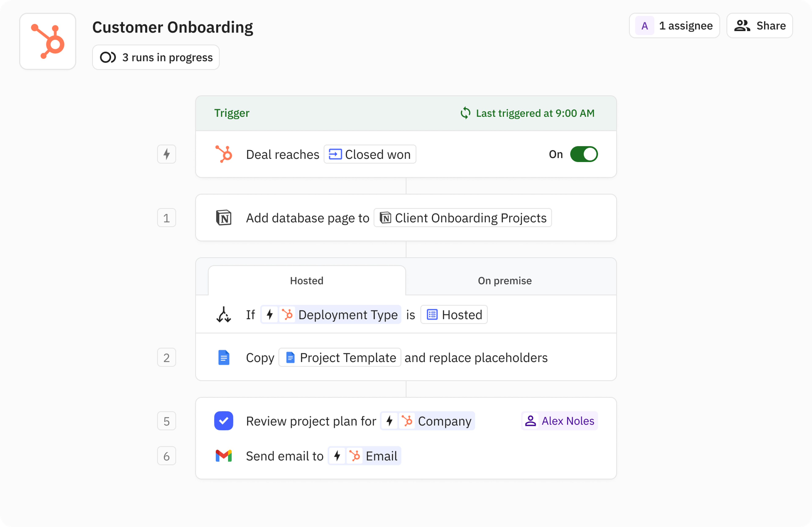Click the Trigger header label
This screenshot has height=527, width=812.
[232, 113]
